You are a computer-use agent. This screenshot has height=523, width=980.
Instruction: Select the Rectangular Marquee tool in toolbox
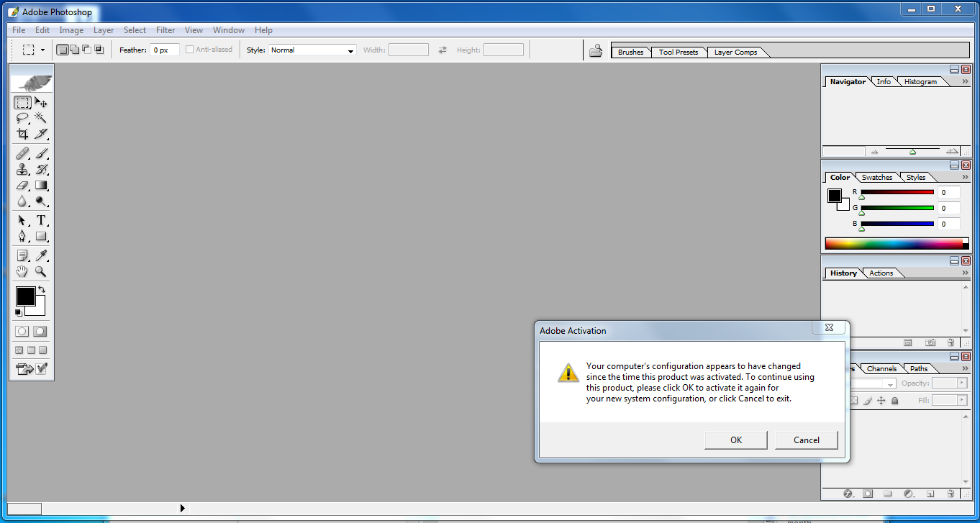coord(22,102)
